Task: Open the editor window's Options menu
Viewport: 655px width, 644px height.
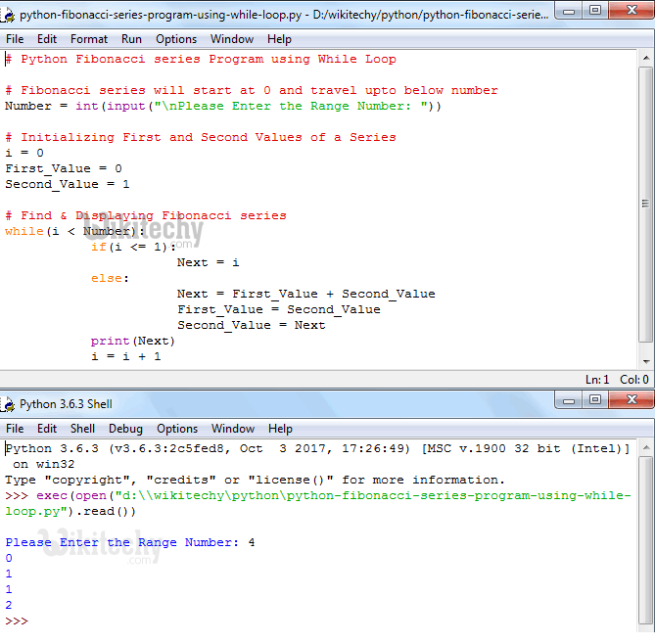Action: (176, 39)
